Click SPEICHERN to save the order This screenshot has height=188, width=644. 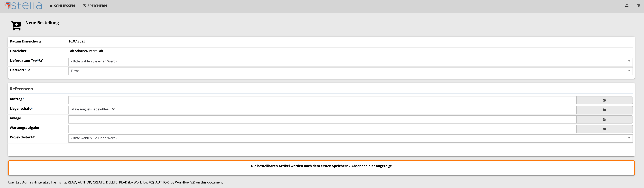95,6
